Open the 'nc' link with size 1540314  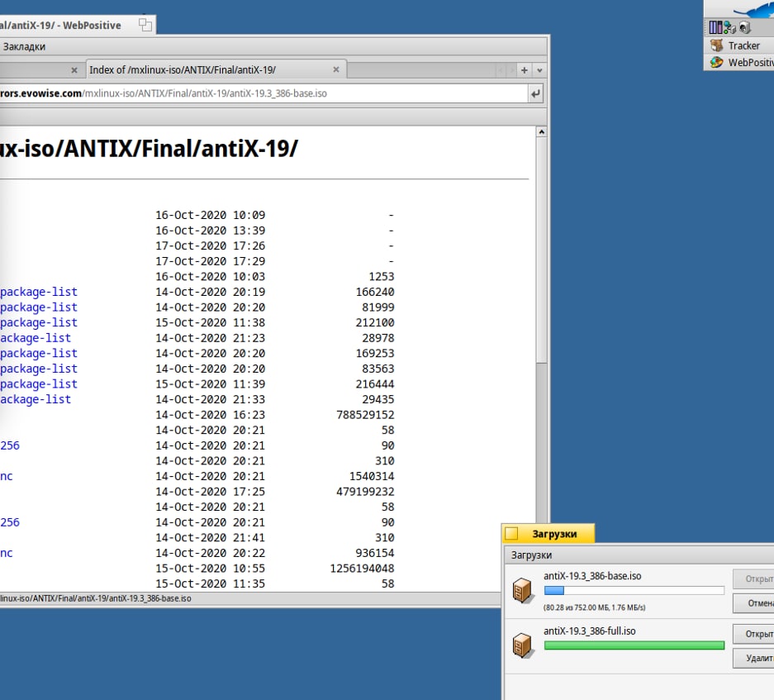tap(7, 476)
